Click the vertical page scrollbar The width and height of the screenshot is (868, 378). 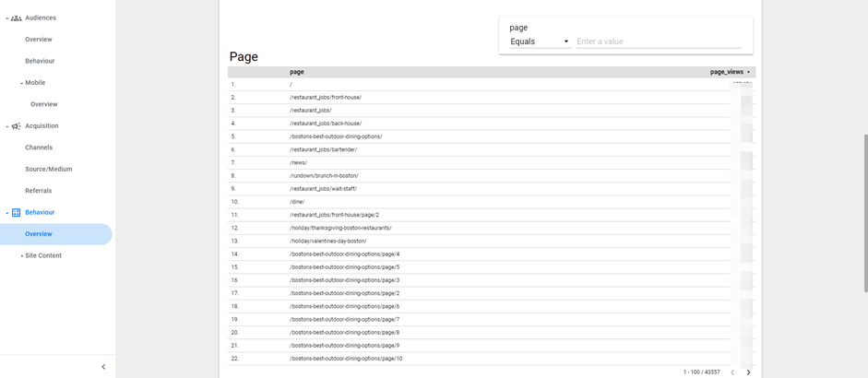864,212
